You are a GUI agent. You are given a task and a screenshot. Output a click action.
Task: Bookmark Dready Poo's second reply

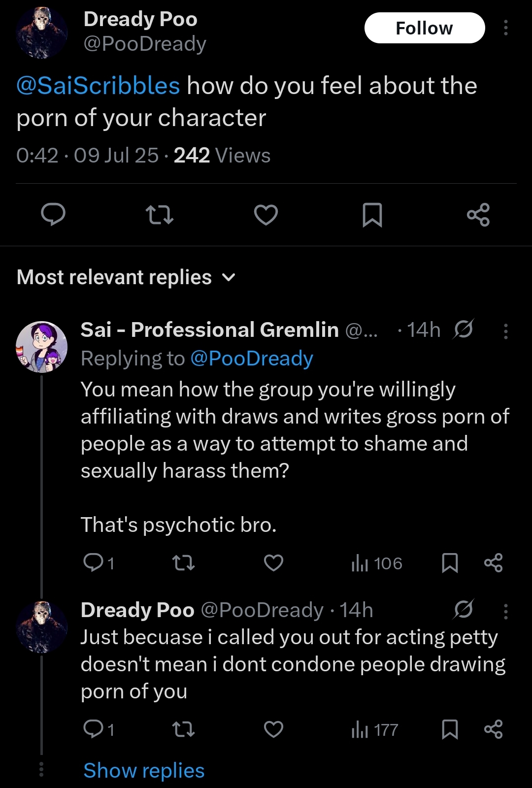tap(450, 729)
